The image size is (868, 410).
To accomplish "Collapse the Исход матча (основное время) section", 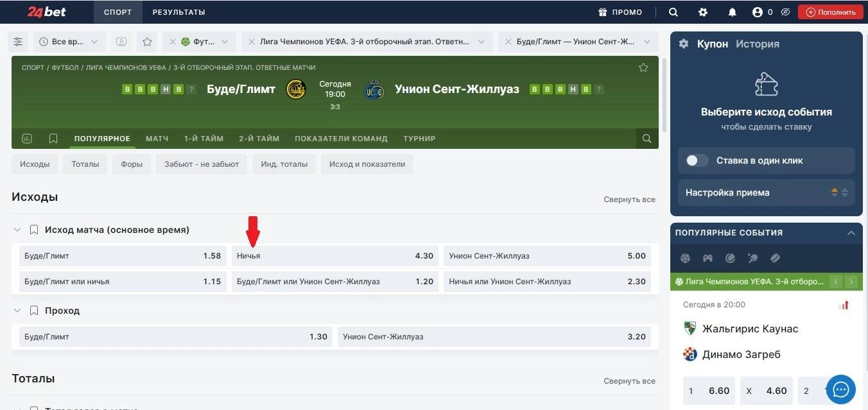I will (17, 230).
